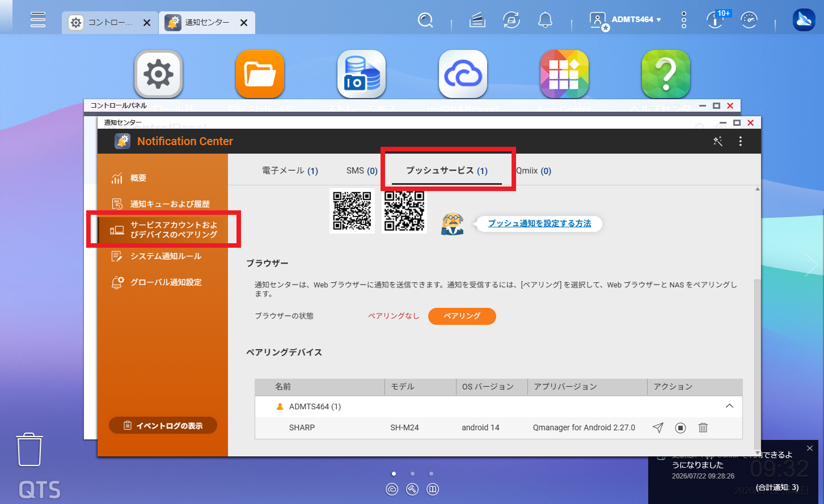Open 概要 in the sidebar
The width and height of the screenshot is (824, 504).
click(163, 178)
